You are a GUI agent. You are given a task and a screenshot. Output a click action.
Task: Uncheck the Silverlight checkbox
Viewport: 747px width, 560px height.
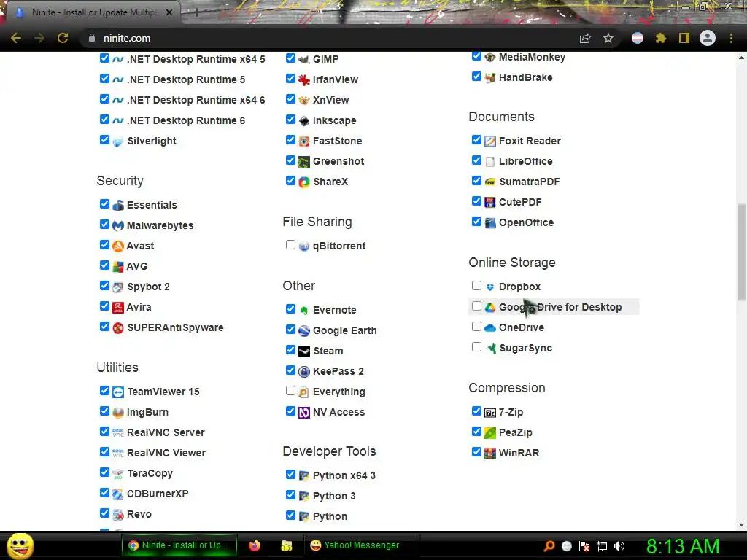[104, 140]
